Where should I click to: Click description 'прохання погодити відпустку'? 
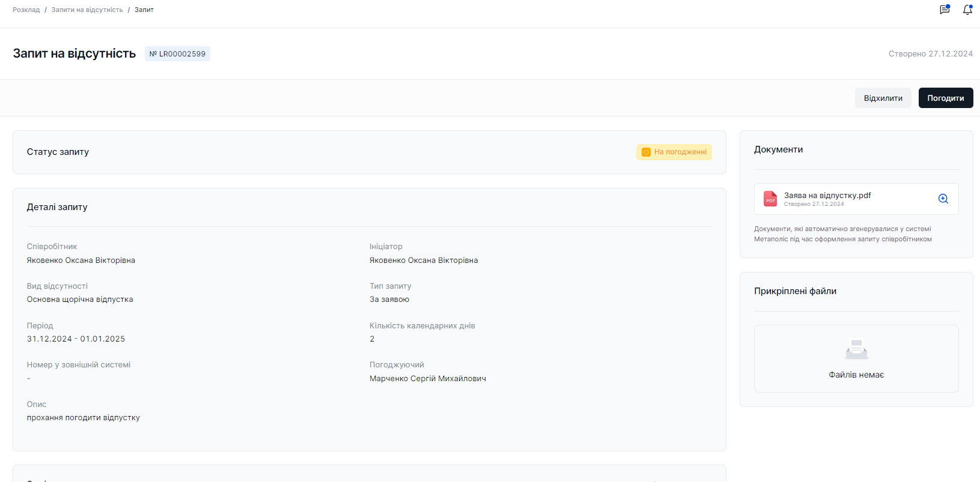84,417
